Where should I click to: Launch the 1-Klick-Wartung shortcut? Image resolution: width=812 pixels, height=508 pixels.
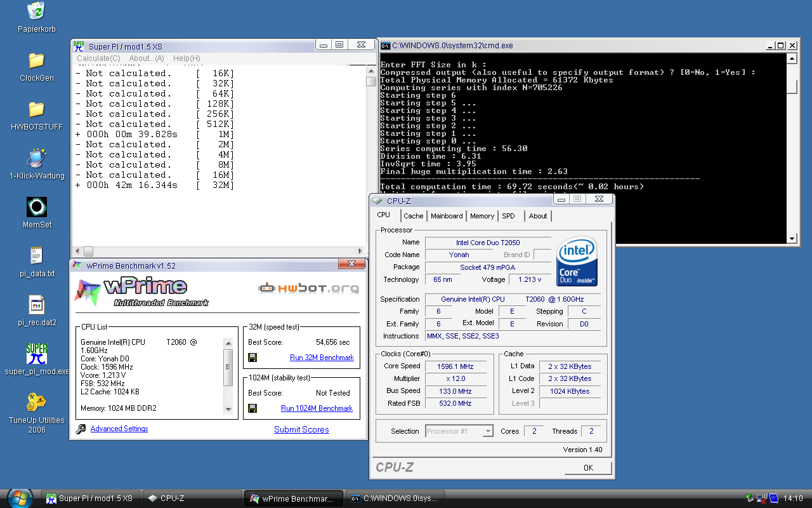pyautogui.click(x=36, y=158)
